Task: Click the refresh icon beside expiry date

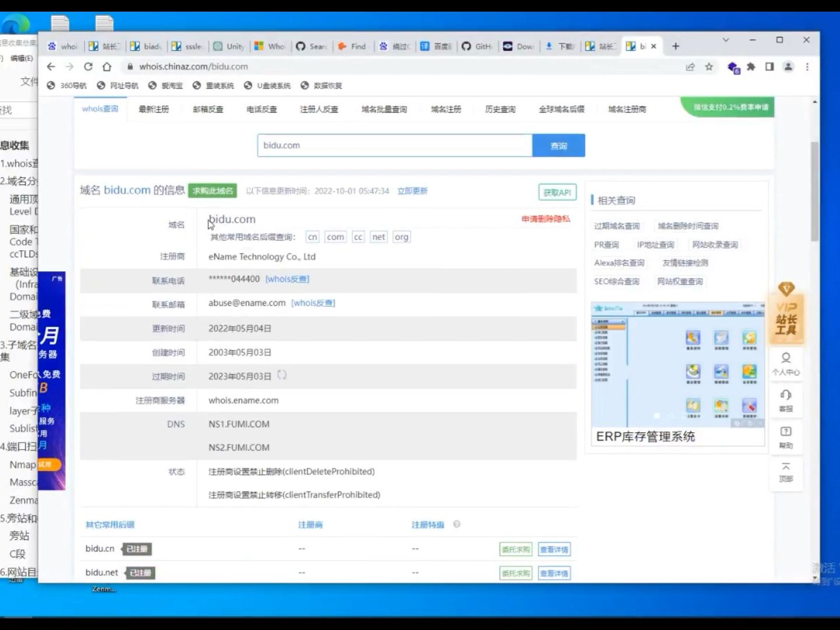Action: (x=282, y=375)
